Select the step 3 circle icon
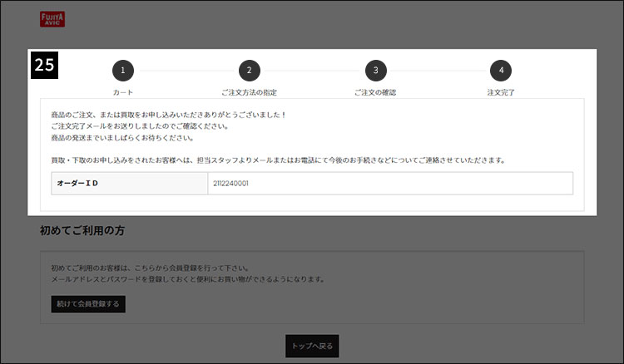The width and height of the screenshot is (624, 364). point(375,71)
